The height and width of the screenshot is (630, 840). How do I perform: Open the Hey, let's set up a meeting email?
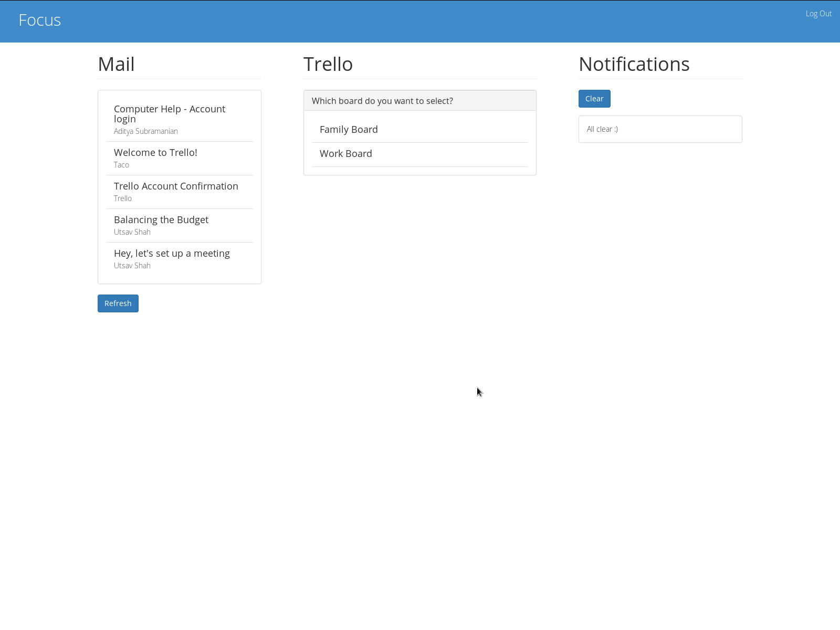click(180, 259)
